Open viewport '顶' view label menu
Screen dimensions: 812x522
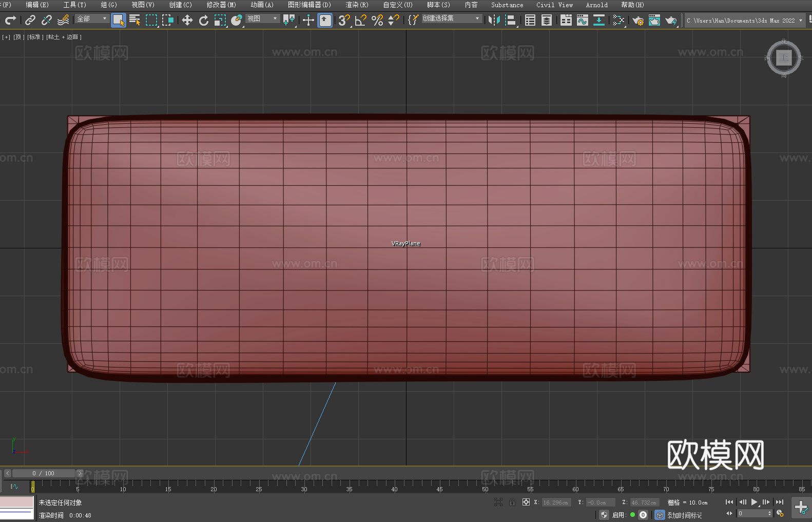pyautogui.click(x=18, y=37)
